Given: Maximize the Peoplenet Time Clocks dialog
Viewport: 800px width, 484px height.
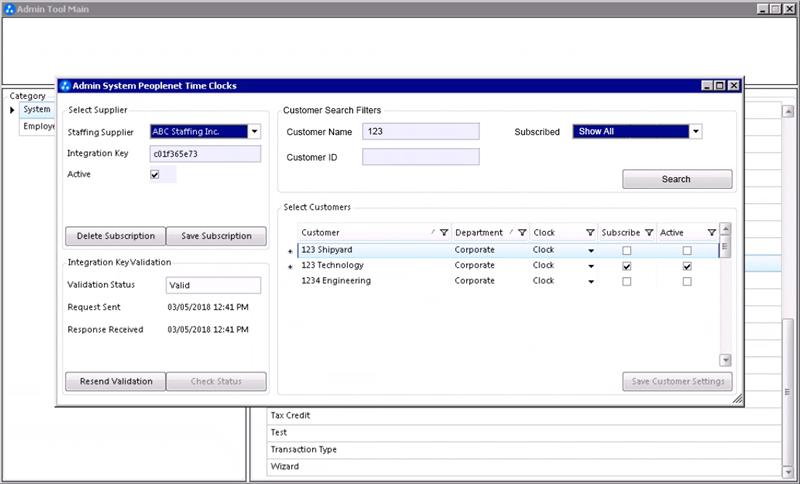Looking at the screenshot, I should click(x=719, y=86).
